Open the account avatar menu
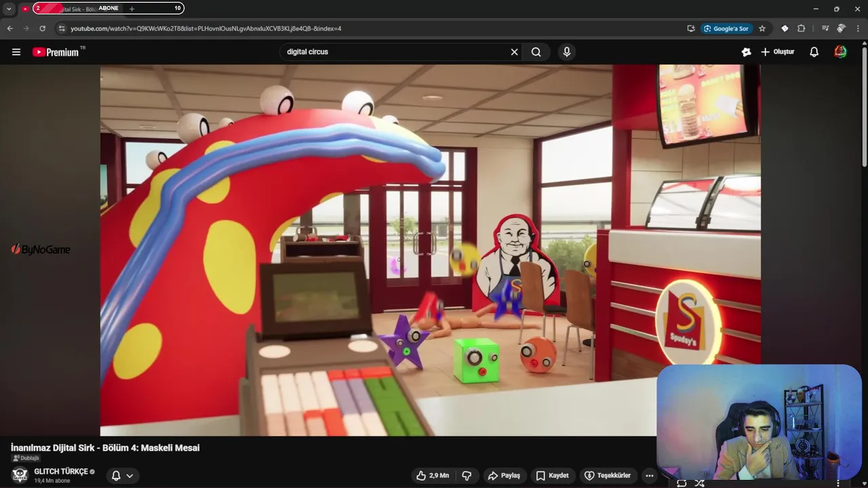 pos(840,52)
